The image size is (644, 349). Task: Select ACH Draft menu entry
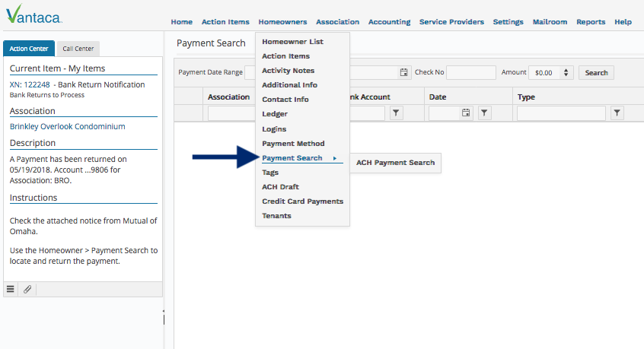click(x=281, y=186)
